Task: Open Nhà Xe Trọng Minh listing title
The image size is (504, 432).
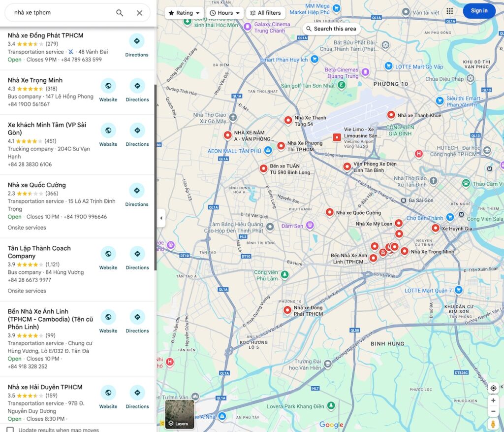Action: [x=35, y=80]
